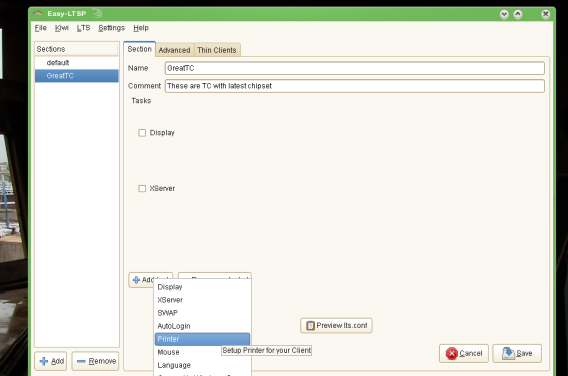Choose Printer from the task dropdown list

(x=202, y=339)
